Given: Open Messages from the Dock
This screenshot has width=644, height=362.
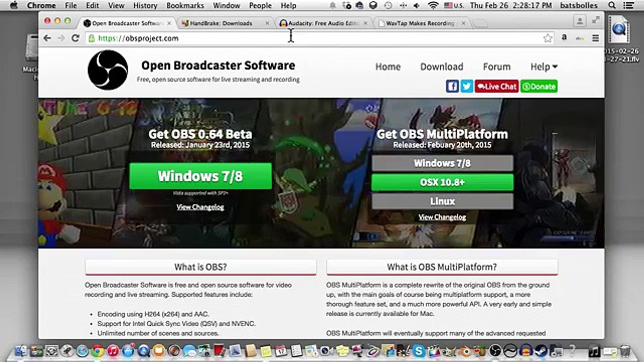Looking at the screenshot, I should pos(190,351).
